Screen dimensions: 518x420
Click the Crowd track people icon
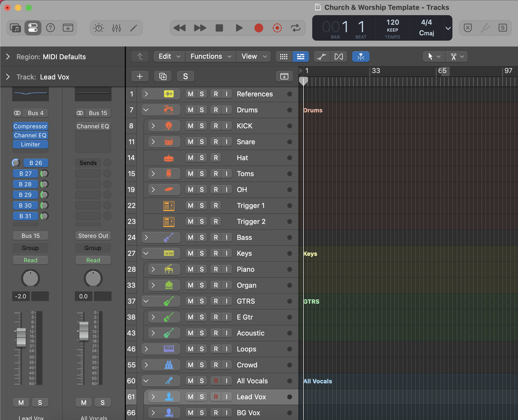tap(169, 365)
